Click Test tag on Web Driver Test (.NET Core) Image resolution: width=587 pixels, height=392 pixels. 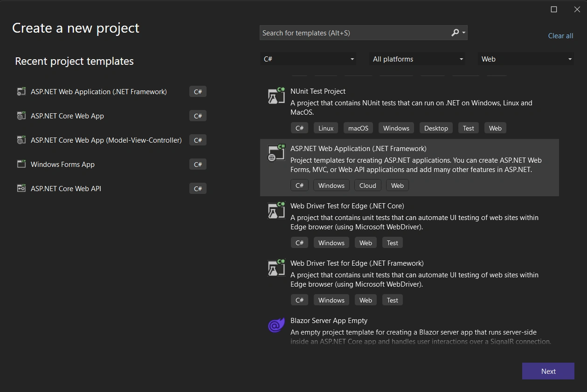pyautogui.click(x=393, y=243)
